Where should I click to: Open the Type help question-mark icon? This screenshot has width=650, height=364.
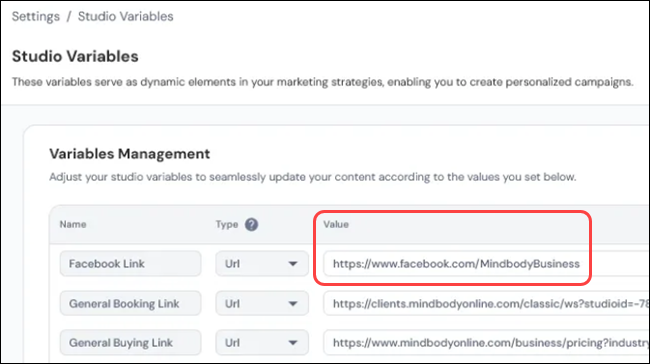click(251, 224)
